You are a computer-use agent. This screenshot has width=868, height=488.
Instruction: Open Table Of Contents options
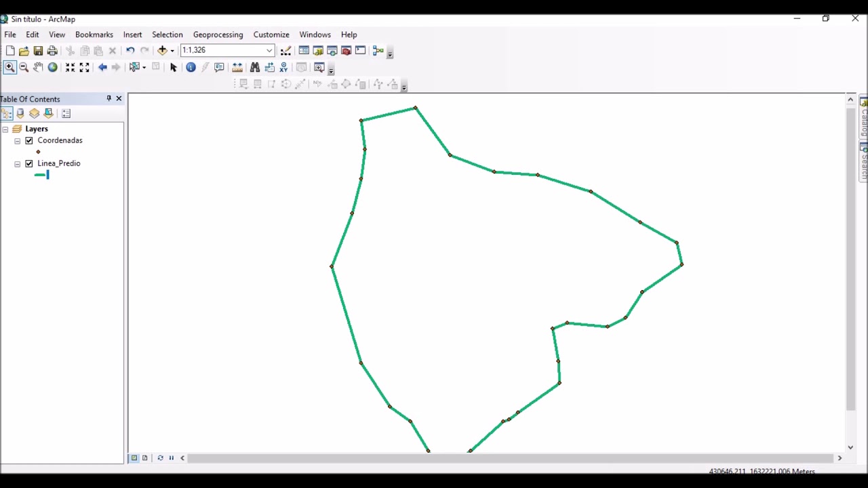pos(66,114)
